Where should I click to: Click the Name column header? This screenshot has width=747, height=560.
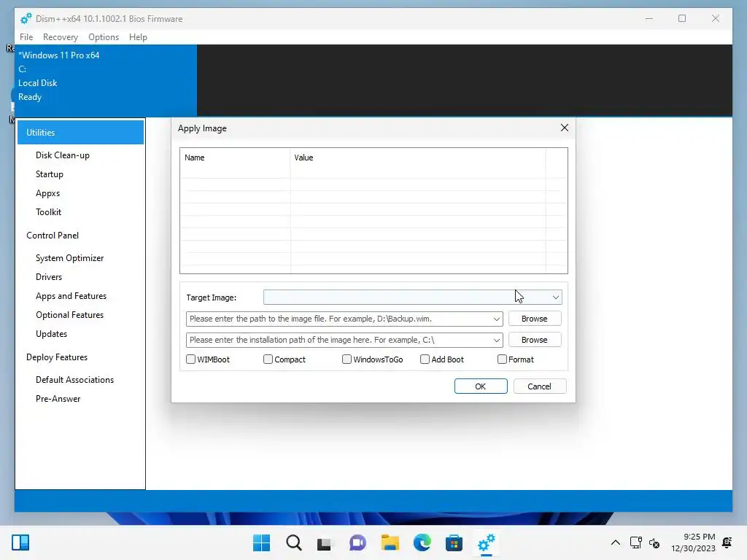236,157
